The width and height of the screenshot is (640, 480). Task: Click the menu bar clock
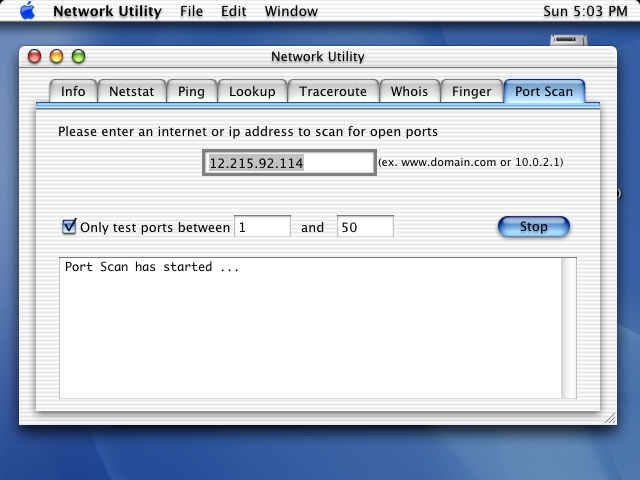(x=585, y=11)
